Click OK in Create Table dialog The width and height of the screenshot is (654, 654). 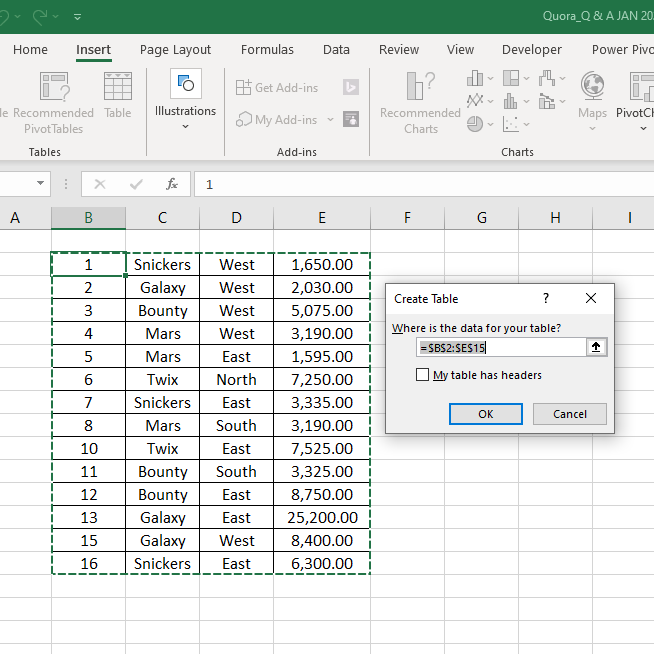(x=485, y=414)
